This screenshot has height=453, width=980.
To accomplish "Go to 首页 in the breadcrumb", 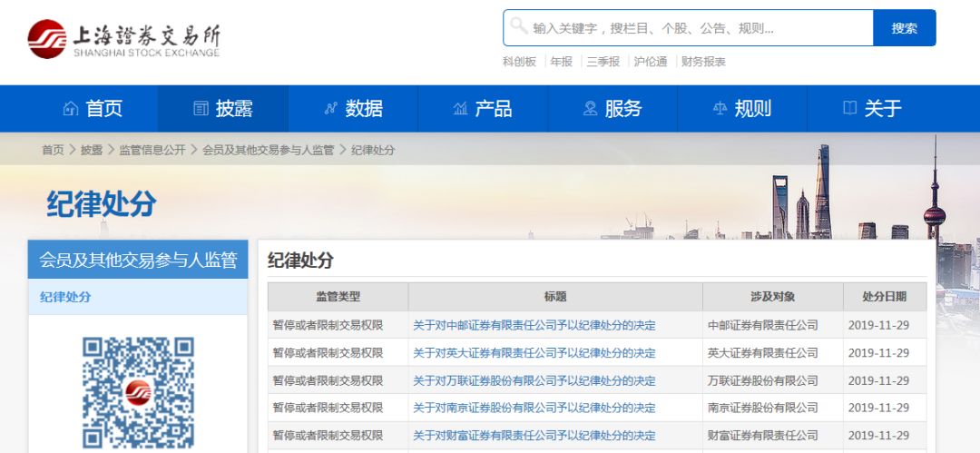I will point(53,150).
